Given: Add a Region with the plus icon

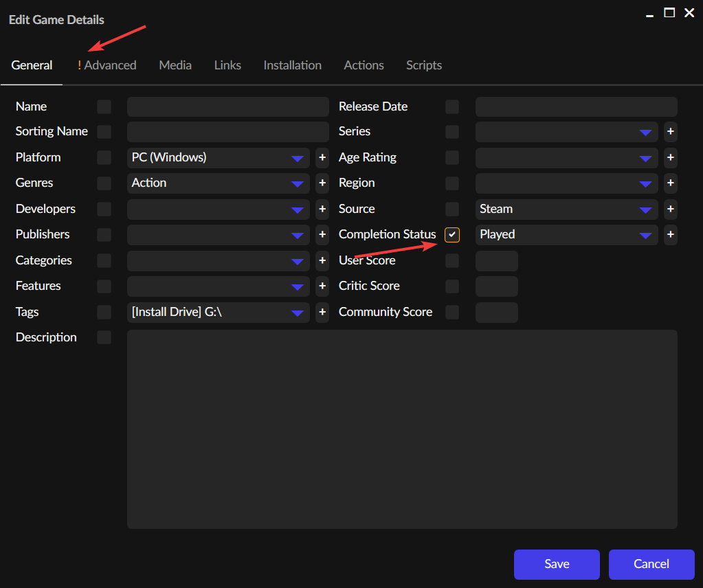Looking at the screenshot, I should [670, 183].
